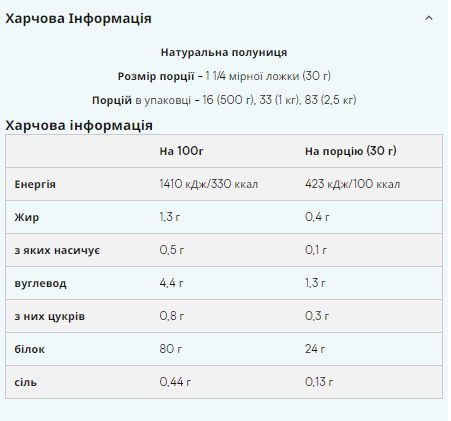The height and width of the screenshot is (421, 451).
Task: Collapse the Харчова Інформація section chevron
Action: [x=429, y=18]
